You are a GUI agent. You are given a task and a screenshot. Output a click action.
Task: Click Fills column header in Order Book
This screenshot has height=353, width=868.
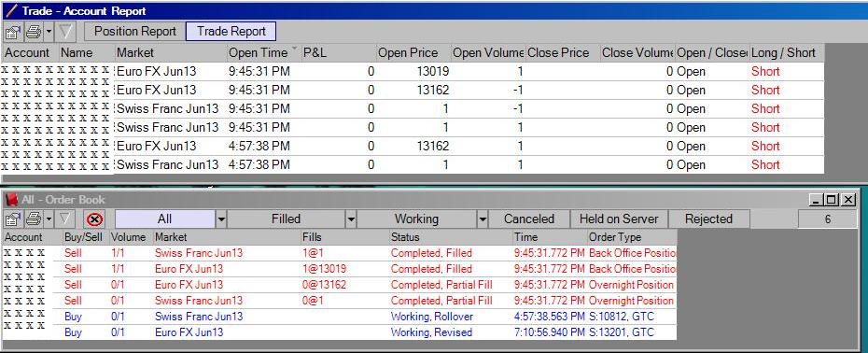pos(345,237)
